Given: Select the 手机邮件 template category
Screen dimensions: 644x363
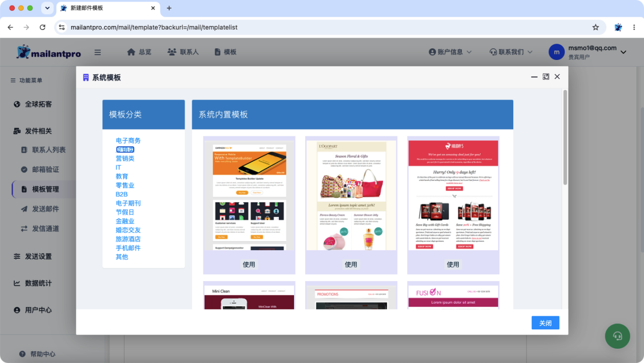Looking at the screenshot, I should 128,248.
